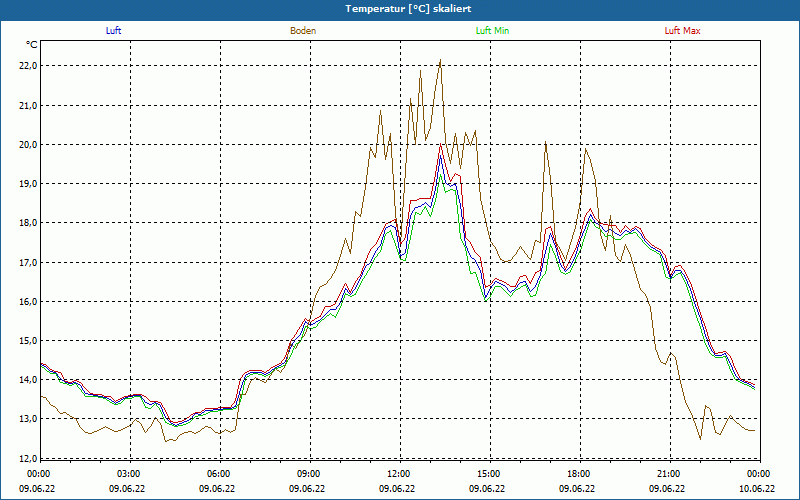Viewport: 800px width, 500px height.
Task: Click the '°C' unit label on y-axis
Action: click(32, 45)
